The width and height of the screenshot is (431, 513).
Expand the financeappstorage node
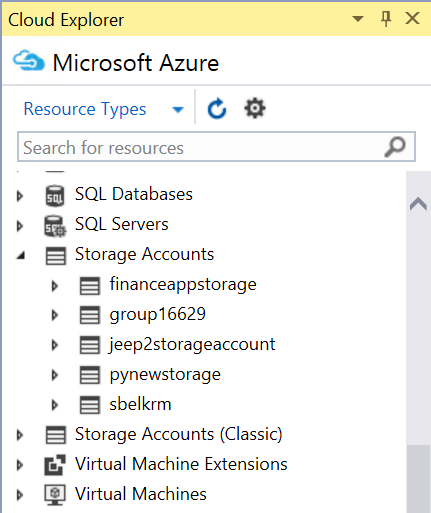click(x=55, y=286)
